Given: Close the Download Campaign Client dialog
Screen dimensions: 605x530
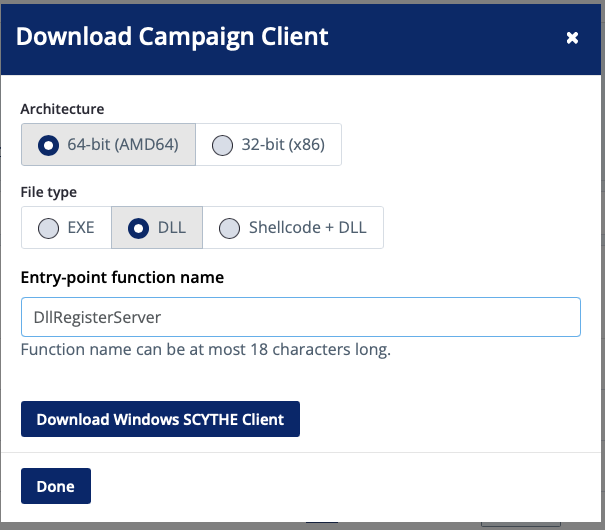Looking at the screenshot, I should click(x=572, y=38).
